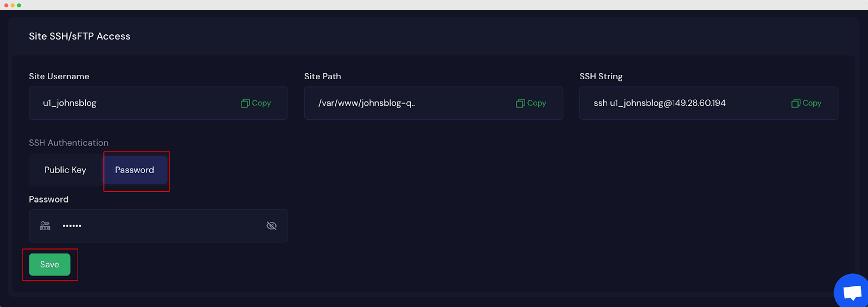
Task: Copy the Site Username value
Action: point(256,103)
